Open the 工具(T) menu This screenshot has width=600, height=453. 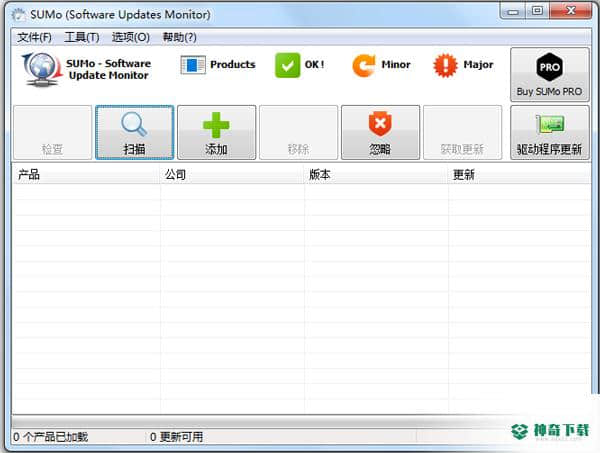point(82,37)
